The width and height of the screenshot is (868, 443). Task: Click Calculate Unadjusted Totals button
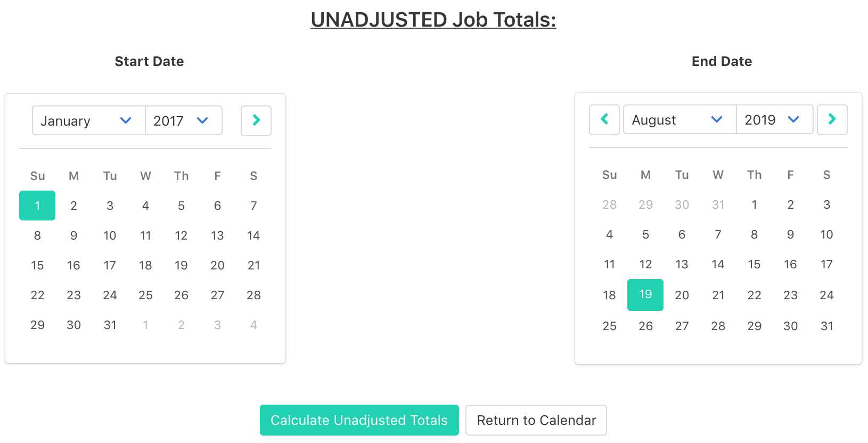pos(359,420)
